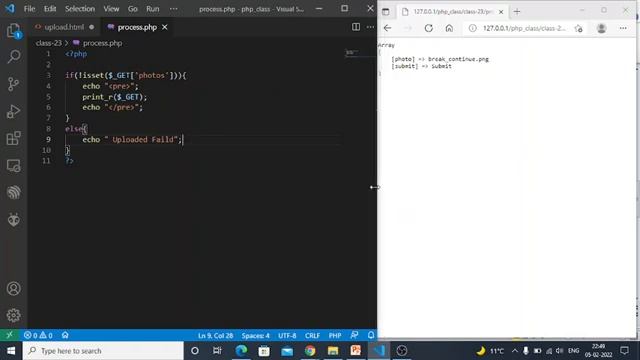The image size is (640, 360).
Task: Open the Search view in activity bar
Action: [x=13, y=57]
